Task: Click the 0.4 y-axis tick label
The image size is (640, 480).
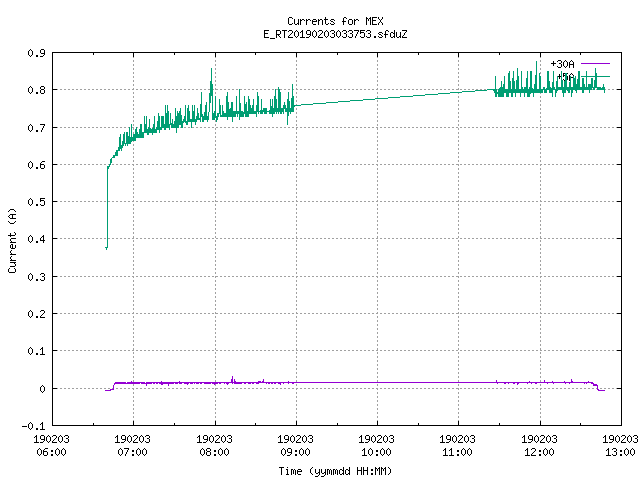Action: 36,239
